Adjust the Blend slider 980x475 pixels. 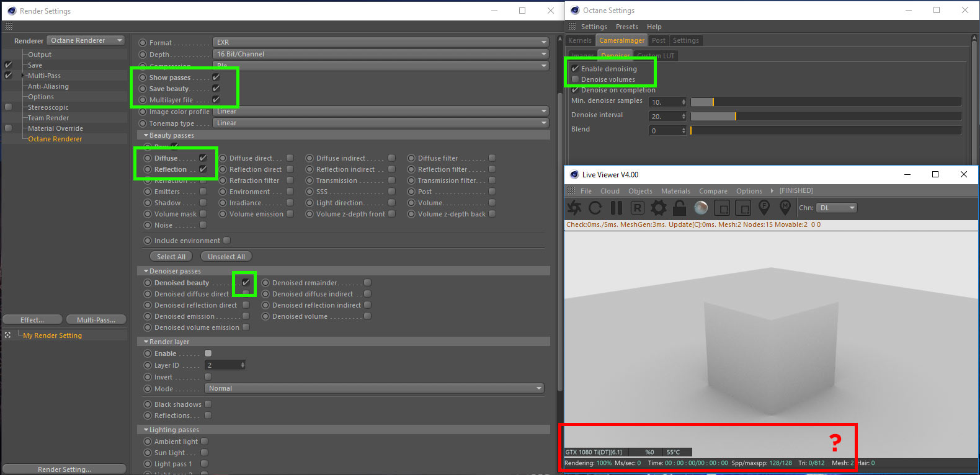[826, 130]
